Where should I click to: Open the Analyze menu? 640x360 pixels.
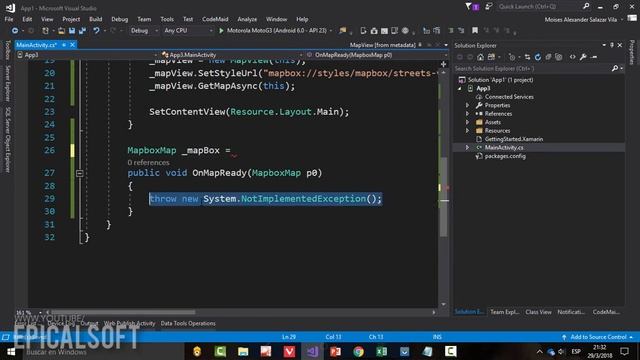(x=247, y=19)
